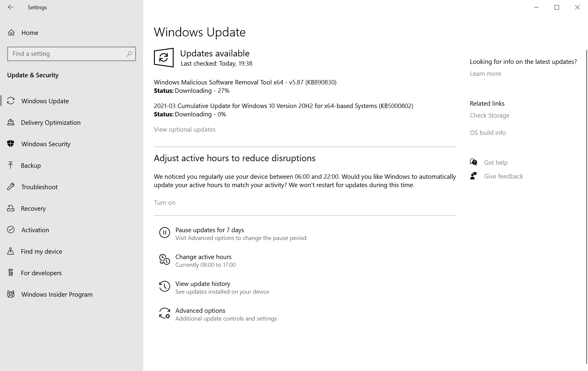Click Check Storage related link
Screen dimensions: 588x371
tap(489, 115)
